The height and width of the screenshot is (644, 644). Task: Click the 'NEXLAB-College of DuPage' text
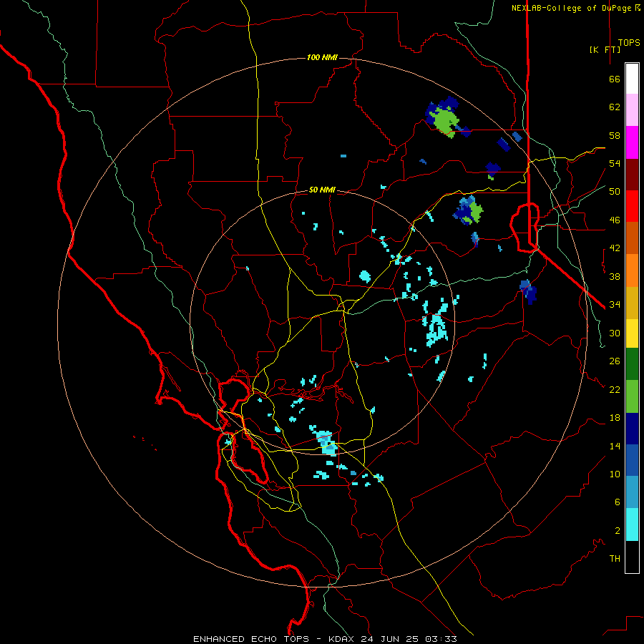(x=571, y=8)
